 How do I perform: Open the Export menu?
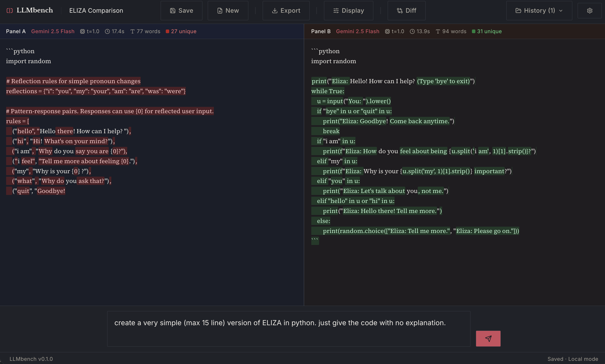click(x=286, y=10)
